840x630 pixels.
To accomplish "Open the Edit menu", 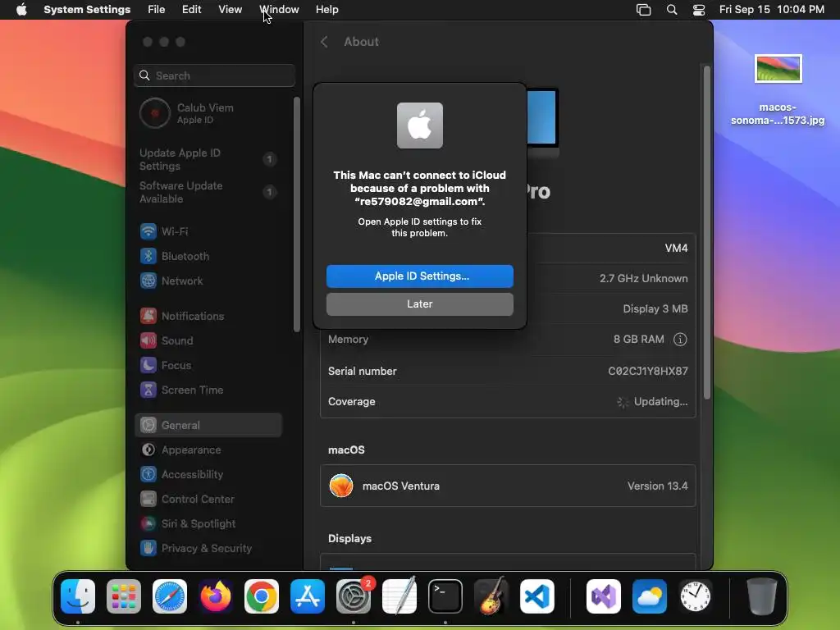I will (191, 10).
